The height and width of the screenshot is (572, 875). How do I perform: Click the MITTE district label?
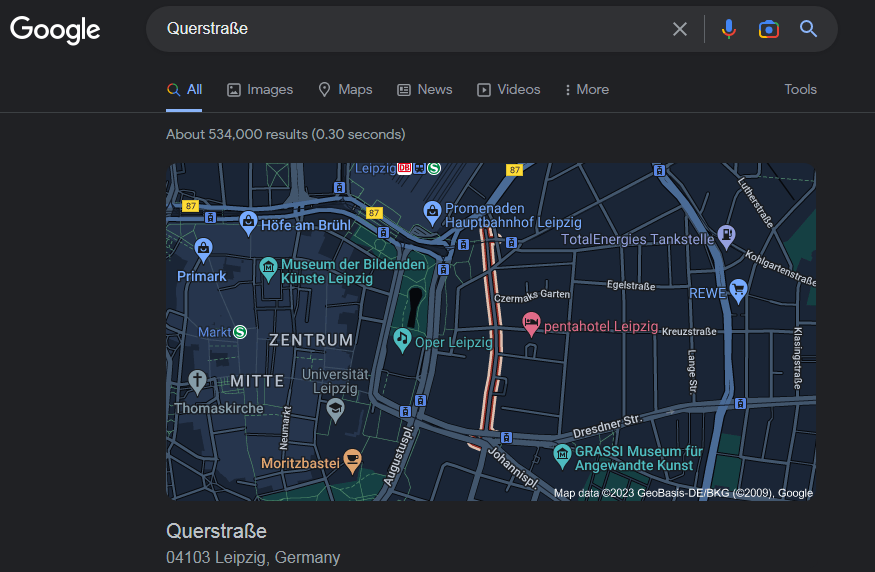click(257, 381)
